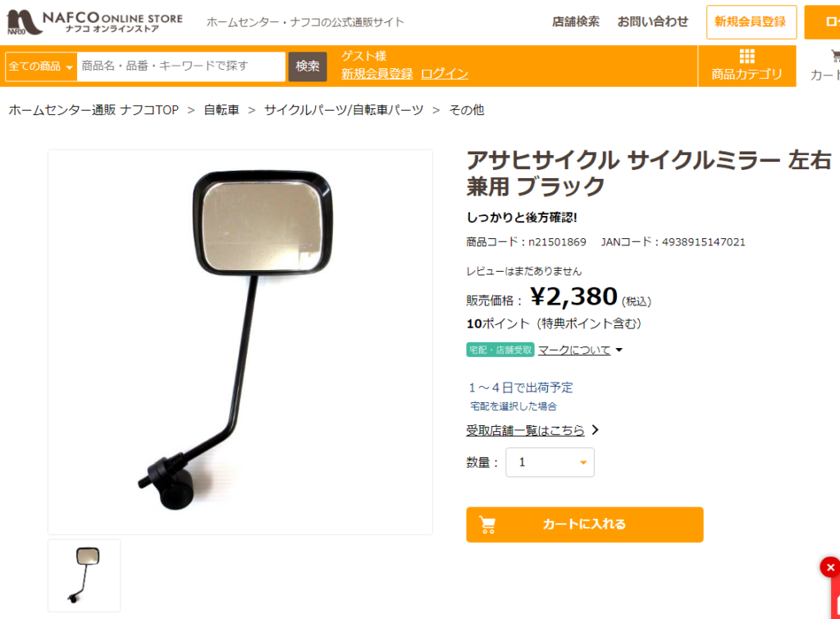Viewport: 840px width, 619px height.
Task: Click the cart icon on カートに入れる button
Action: pos(487,525)
